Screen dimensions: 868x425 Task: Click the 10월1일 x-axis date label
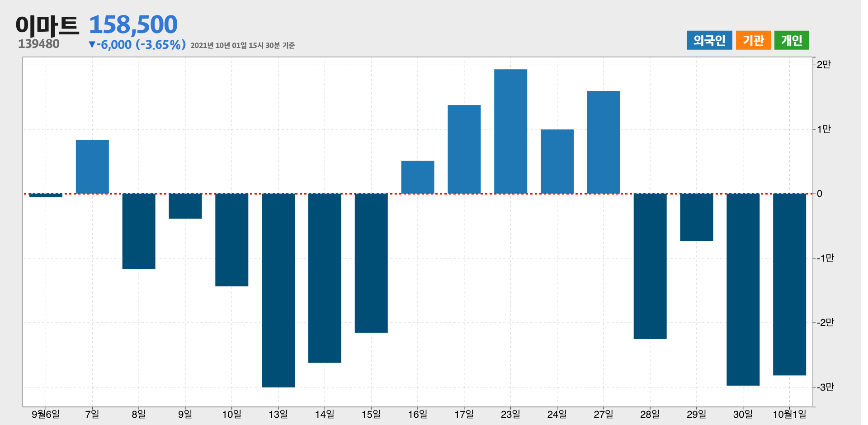pos(789,414)
